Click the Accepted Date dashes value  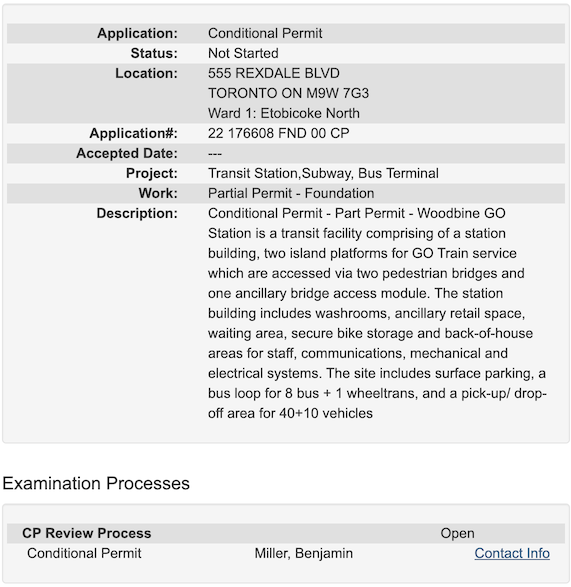pyautogui.click(x=215, y=153)
